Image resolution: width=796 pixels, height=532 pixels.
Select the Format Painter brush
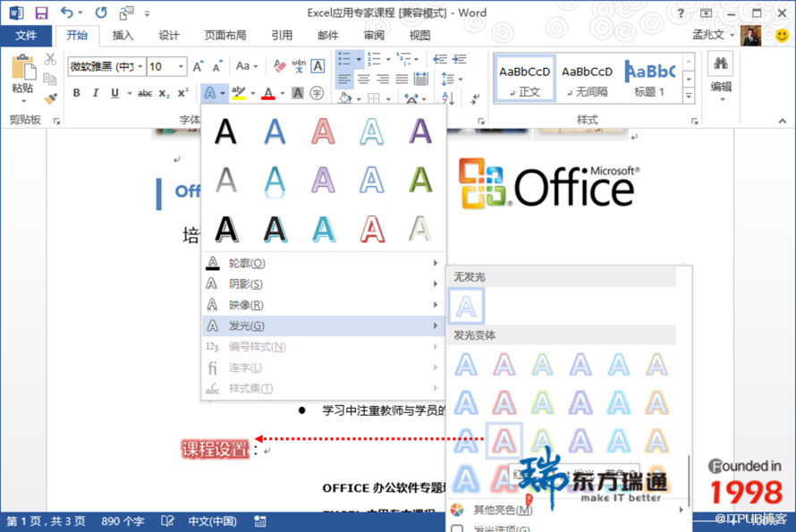[50, 98]
